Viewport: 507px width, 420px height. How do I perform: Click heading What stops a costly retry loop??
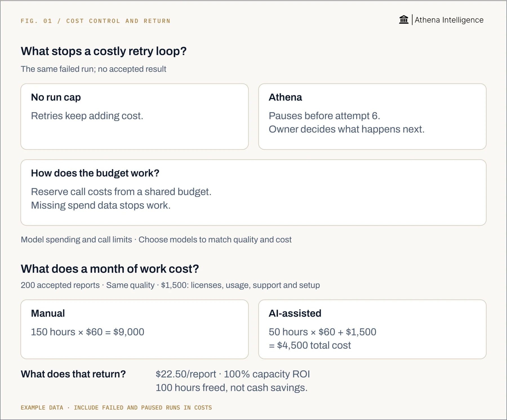pos(104,51)
